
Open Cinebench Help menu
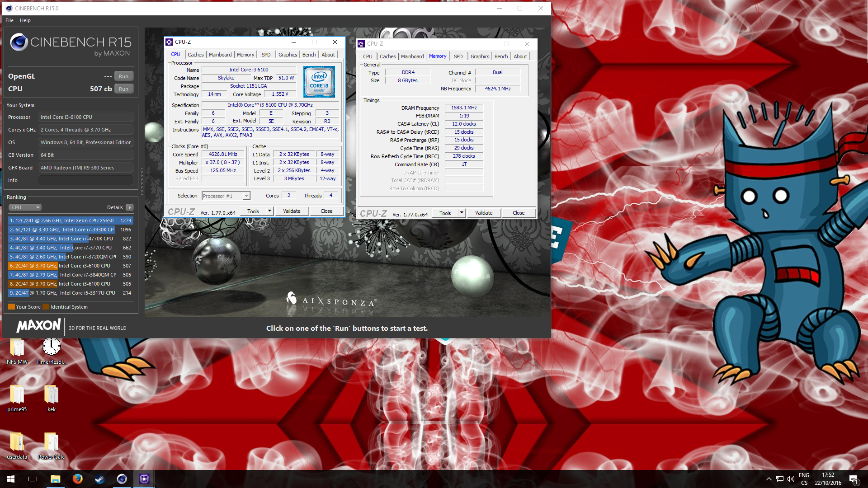[x=25, y=20]
